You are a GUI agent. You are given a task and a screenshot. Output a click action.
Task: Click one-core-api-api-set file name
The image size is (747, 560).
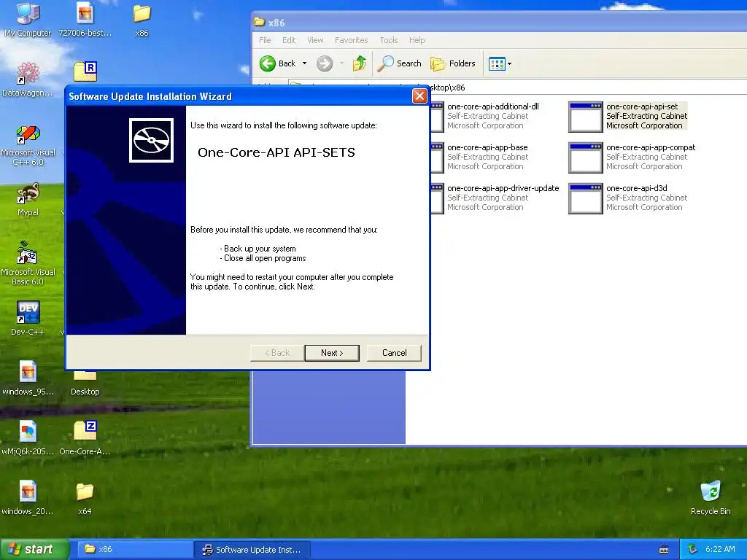pos(642,106)
